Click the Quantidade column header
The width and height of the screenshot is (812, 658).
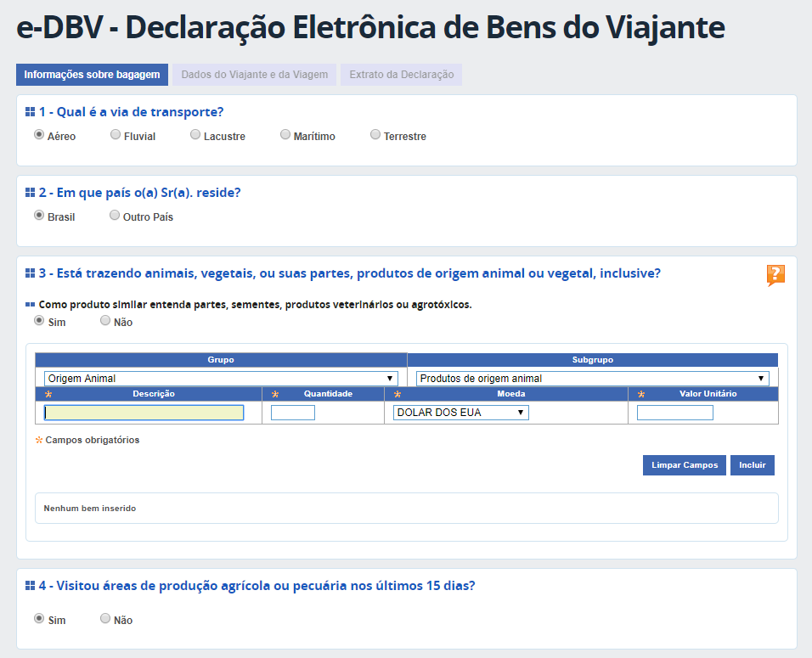tap(328, 394)
